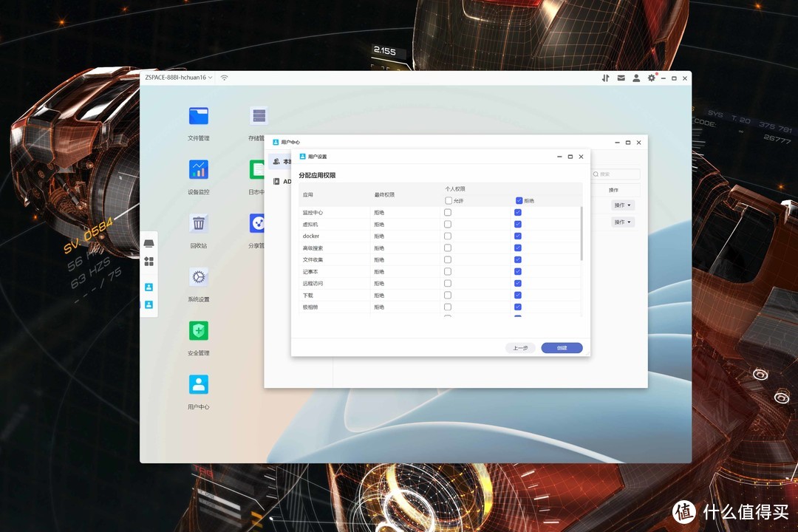Click the 上一步 previous step button
The height and width of the screenshot is (532, 798).
point(520,348)
